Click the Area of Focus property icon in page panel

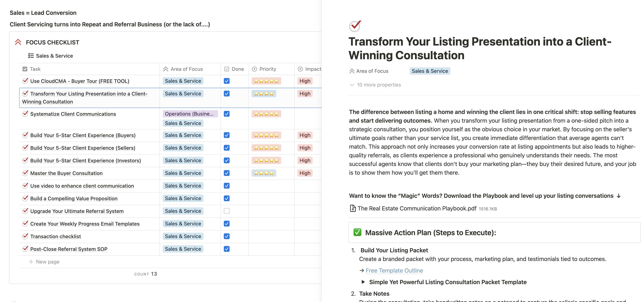(x=352, y=71)
